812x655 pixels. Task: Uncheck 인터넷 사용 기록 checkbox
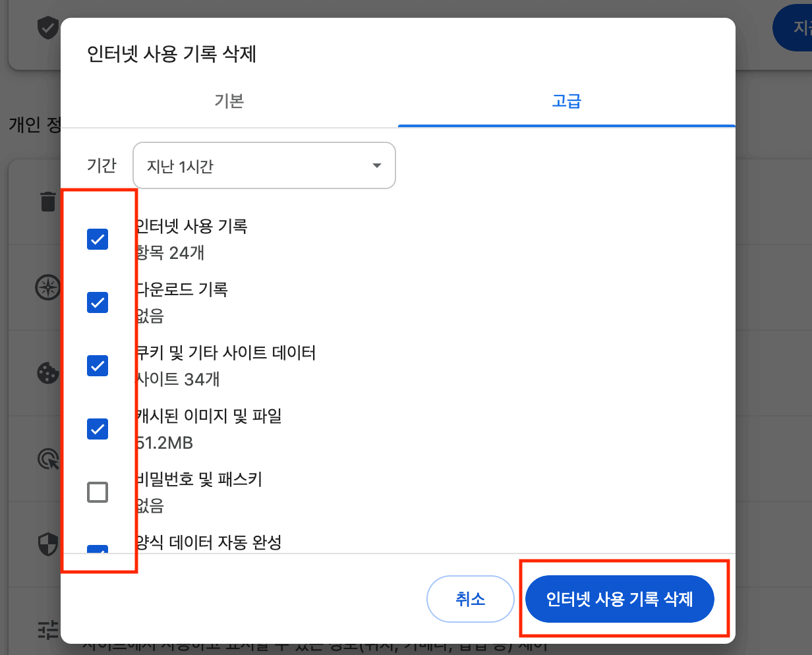point(97,239)
